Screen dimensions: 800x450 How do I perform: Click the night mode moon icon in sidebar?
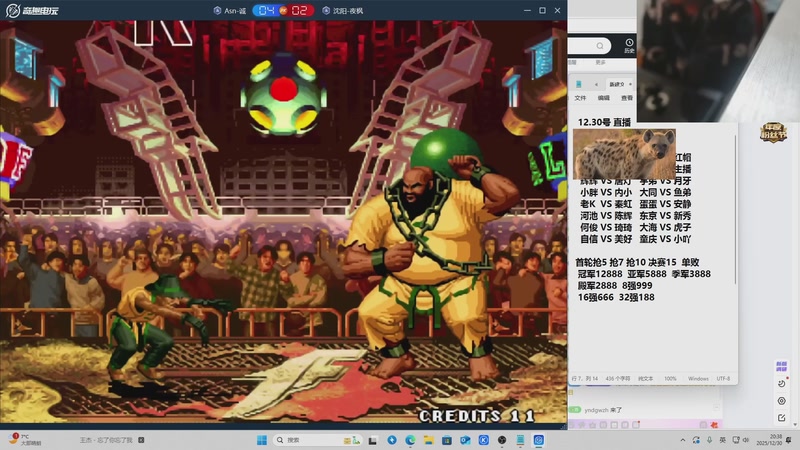(x=781, y=384)
